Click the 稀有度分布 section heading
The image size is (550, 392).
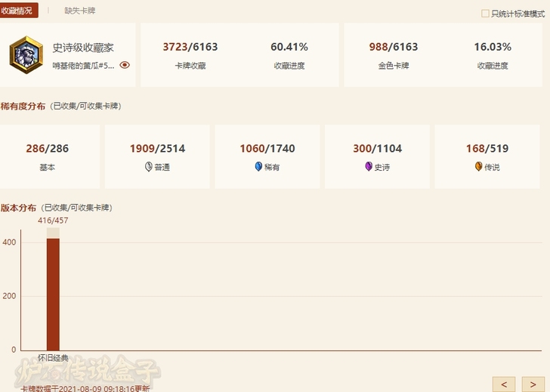coord(23,106)
